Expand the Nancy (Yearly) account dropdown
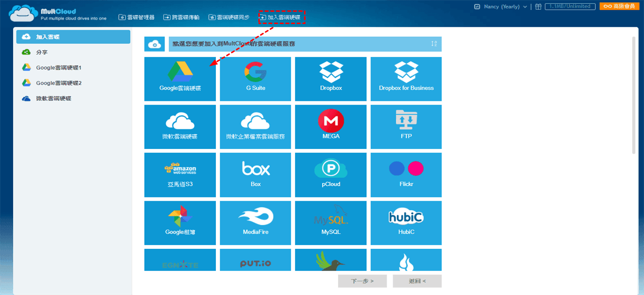The width and height of the screenshot is (644, 295). tap(505, 7)
